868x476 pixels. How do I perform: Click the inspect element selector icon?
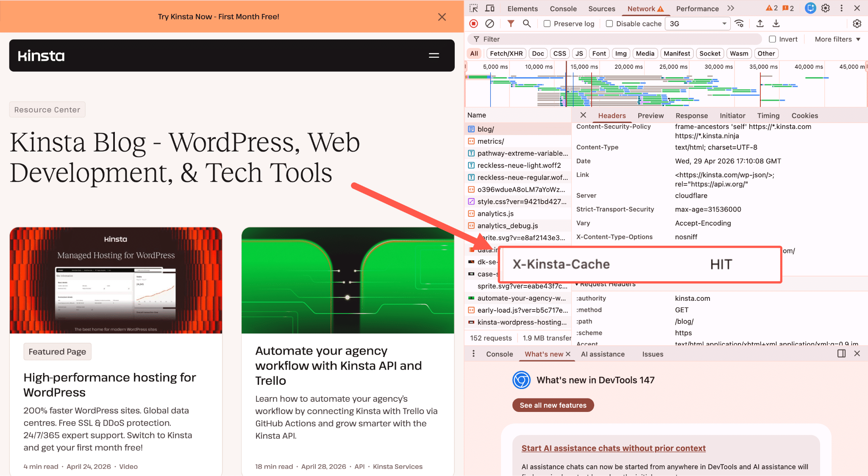point(473,8)
